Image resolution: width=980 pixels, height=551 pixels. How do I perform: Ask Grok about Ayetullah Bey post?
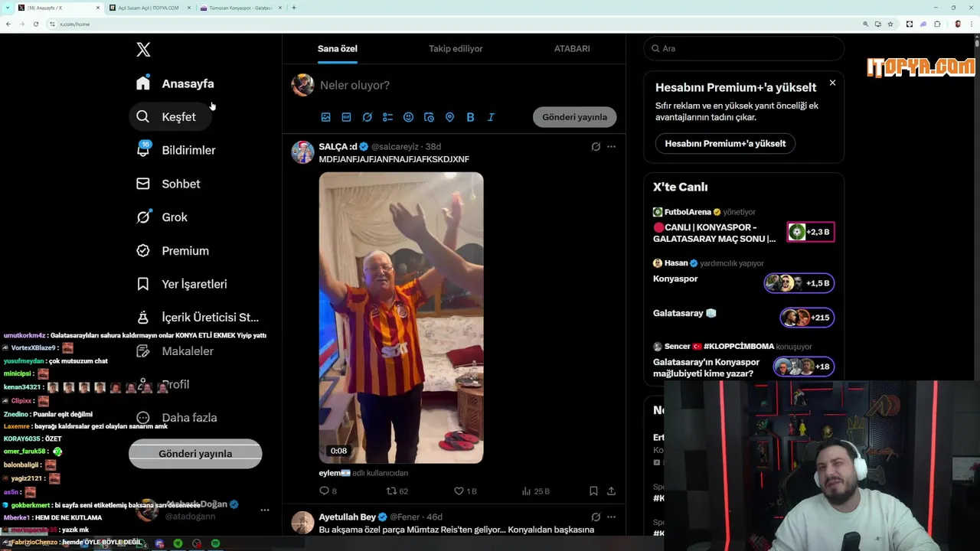(x=596, y=517)
